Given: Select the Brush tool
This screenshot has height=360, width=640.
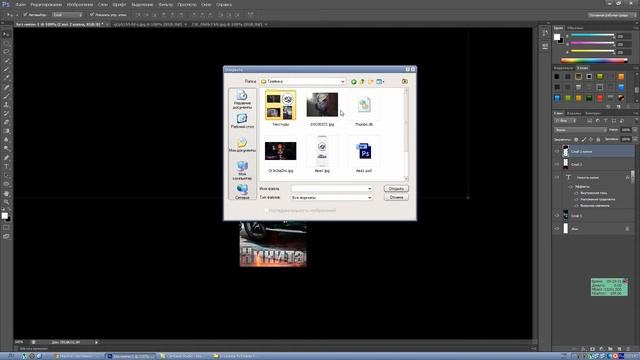Looking at the screenshot, I should 6,96.
